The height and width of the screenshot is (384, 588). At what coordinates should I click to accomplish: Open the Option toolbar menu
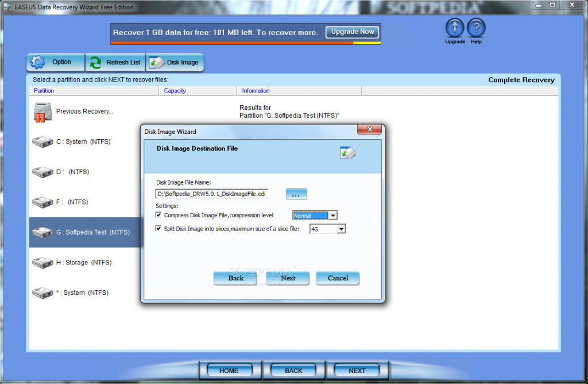(56, 62)
